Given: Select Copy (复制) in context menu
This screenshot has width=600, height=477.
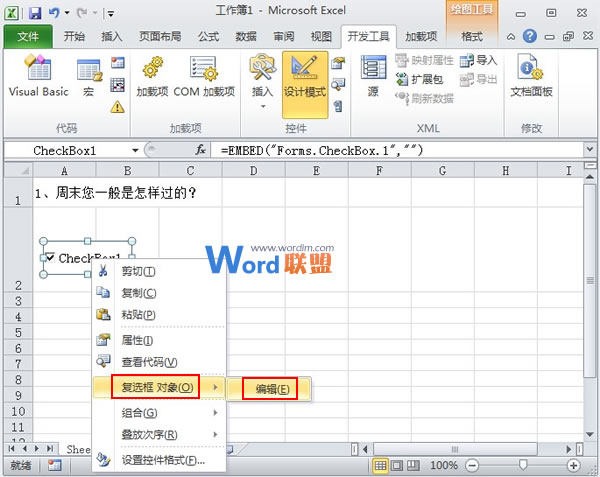Looking at the screenshot, I should [x=159, y=293].
